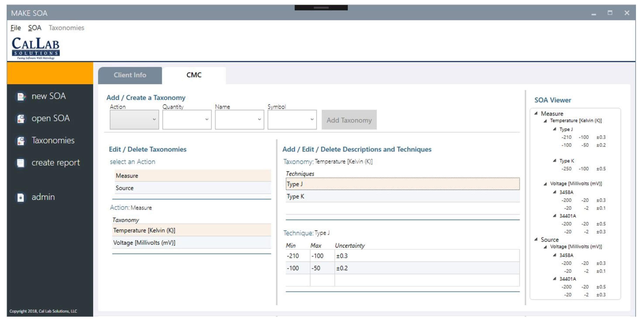The image size is (644, 324).
Task: Click the Uncertainty column header
Action: pyautogui.click(x=350, y=245)
